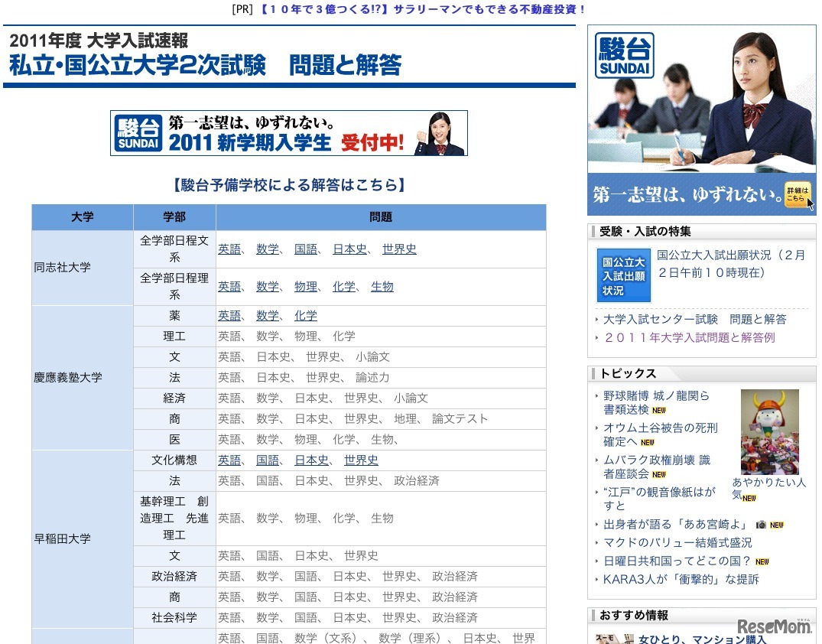Screen dimensions: 822x644
Task: Select the 慶應義塾大学 理工 subjects row
Action: tap(381, 337)
